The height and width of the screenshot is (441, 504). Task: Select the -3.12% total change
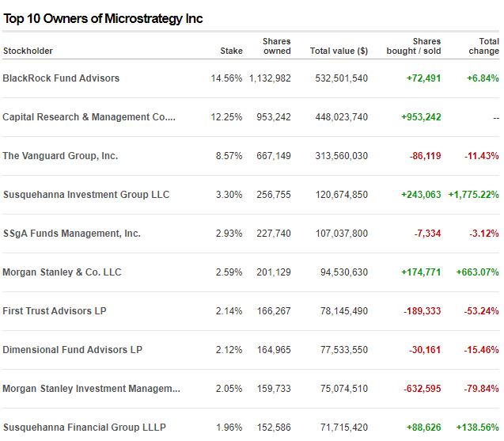point(484,234)
